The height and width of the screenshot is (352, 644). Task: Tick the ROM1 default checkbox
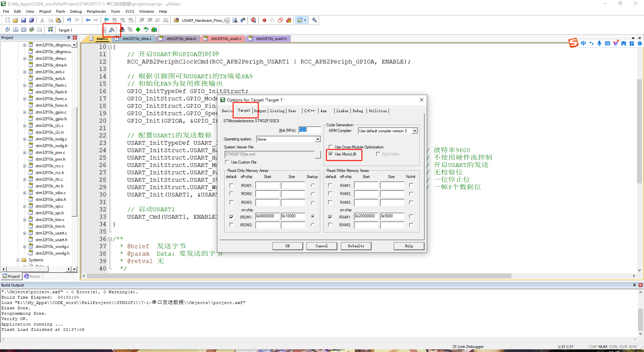click(x=231, y=185)
